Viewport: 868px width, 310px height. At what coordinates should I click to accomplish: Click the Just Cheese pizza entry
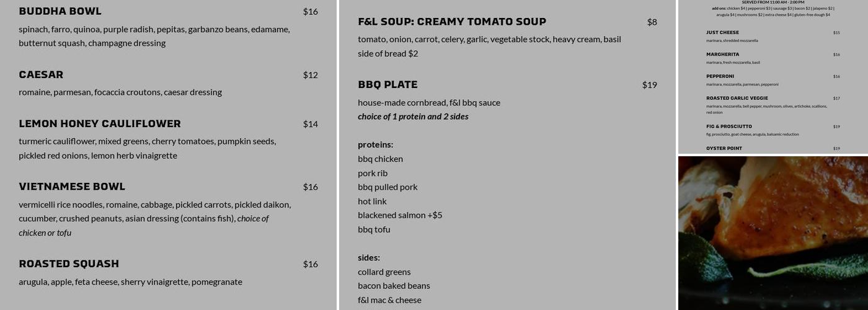(x=722, y=32)
